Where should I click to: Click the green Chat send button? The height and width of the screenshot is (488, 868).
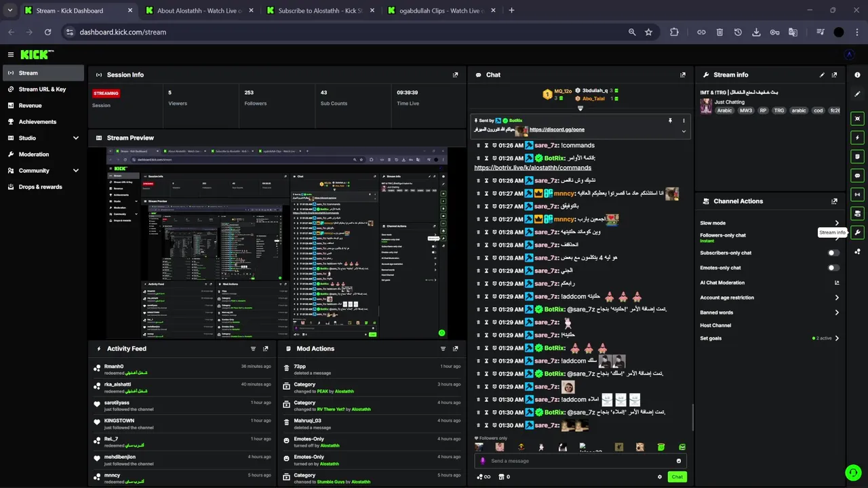[677, 477]
